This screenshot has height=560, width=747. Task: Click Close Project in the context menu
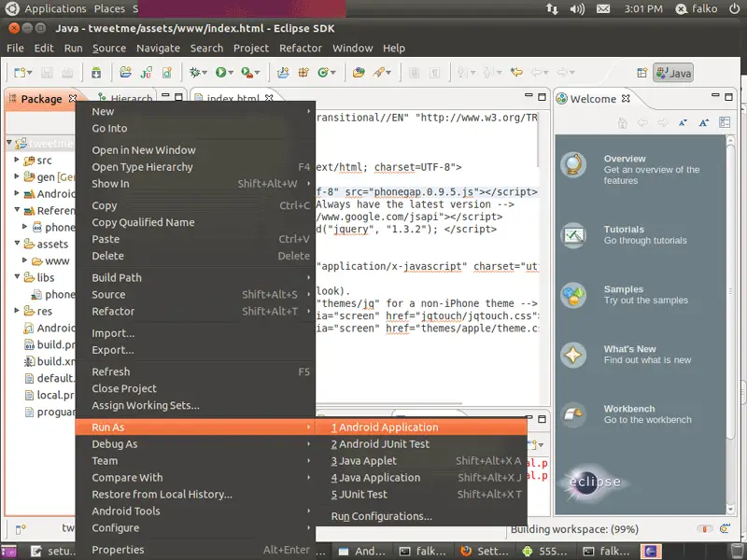click(195, 388)
